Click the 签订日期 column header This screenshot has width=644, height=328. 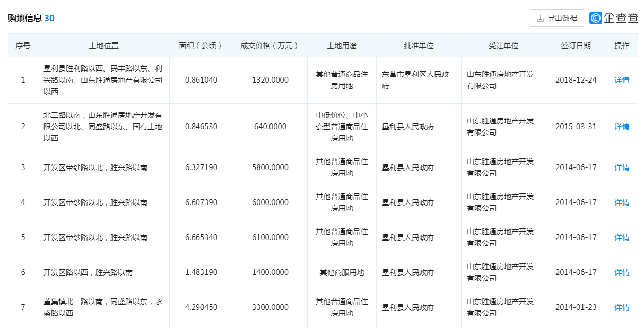576,46
